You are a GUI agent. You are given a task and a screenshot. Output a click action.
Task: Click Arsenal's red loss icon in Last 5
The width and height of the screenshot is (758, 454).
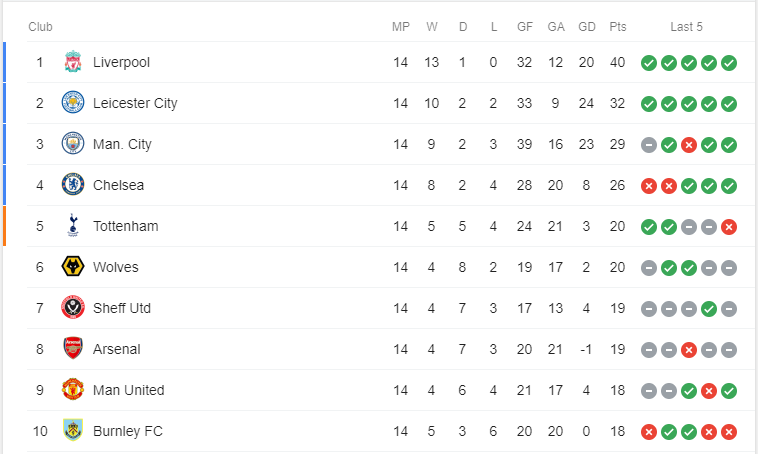pyautogui.click(x=689, y=349)
